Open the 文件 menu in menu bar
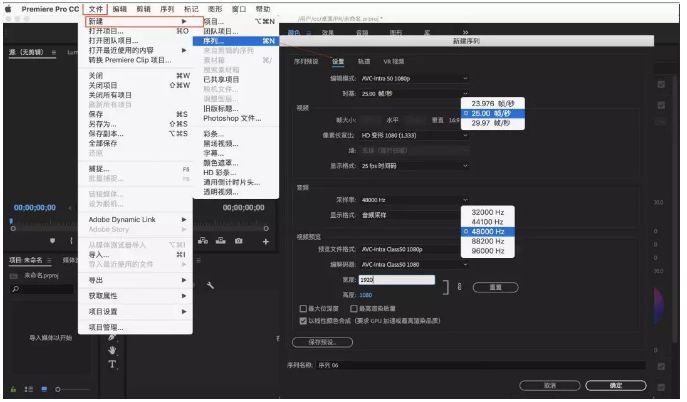This screenshot has width=687, height=402. click(95, 9)
